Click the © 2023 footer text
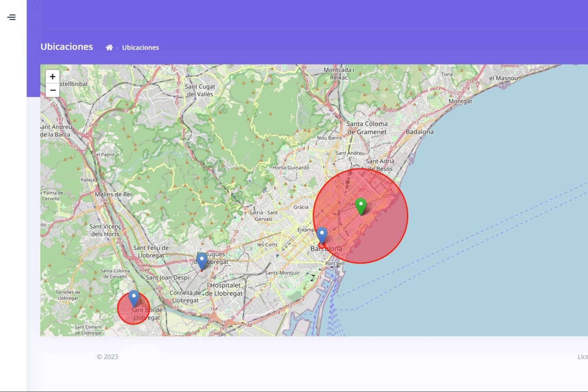 coord(107,356)
